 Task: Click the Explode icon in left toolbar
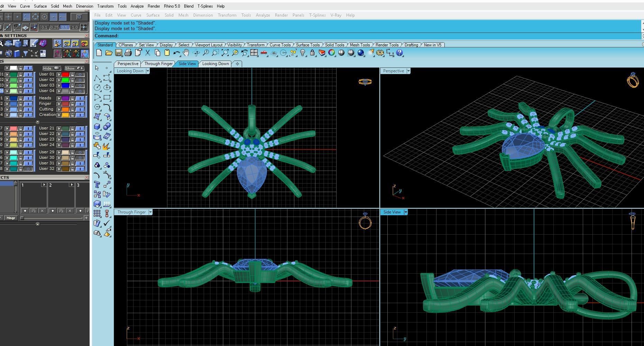107,146
